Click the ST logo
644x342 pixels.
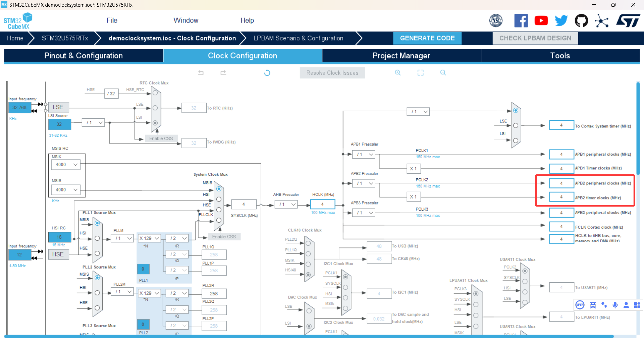[628, 21]
